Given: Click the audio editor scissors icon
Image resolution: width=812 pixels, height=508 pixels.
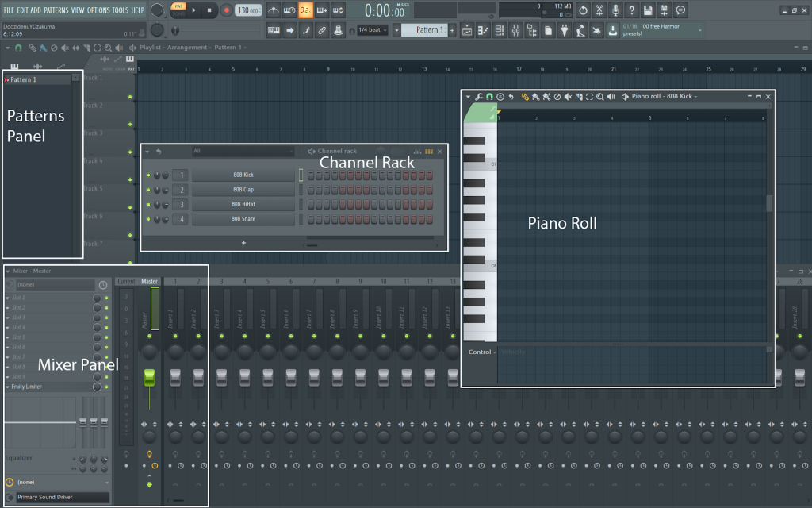Looking at the screenshot, I should pos(599,10).
